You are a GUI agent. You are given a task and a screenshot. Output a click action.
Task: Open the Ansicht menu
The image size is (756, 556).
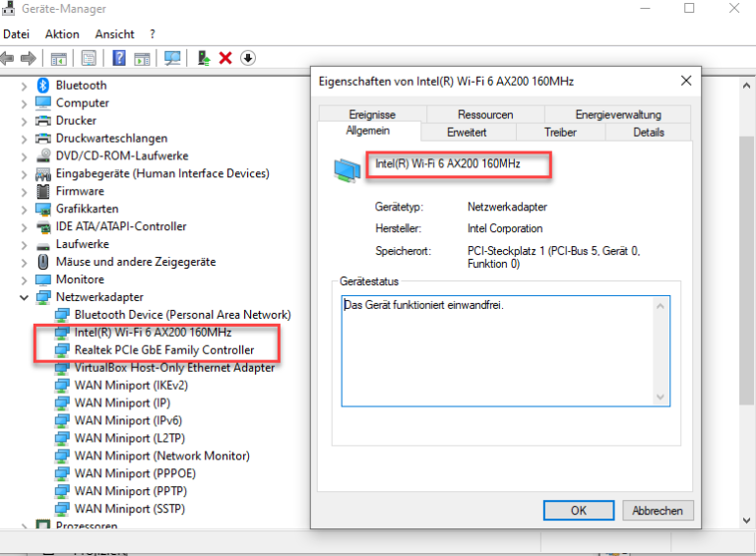115,34
